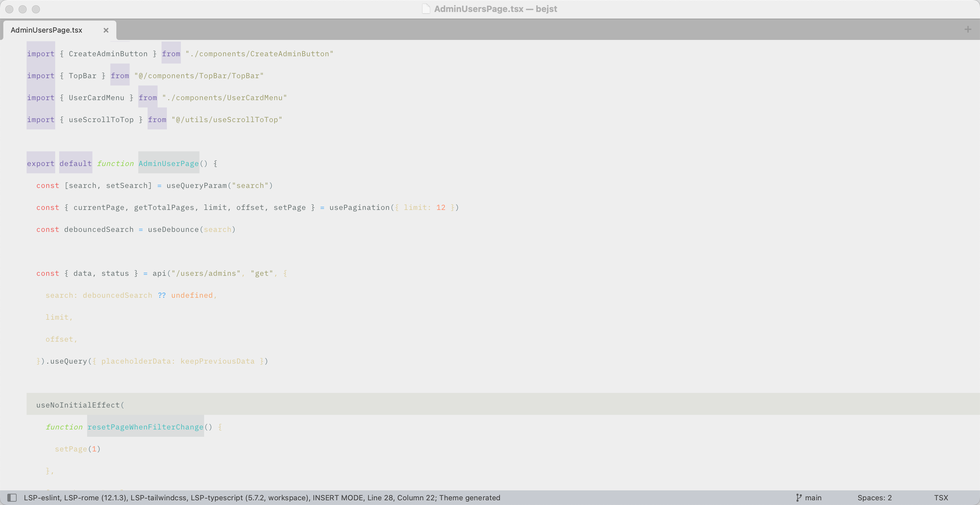Click the main branch name
The image size is (980, 505).
(813, 498)
